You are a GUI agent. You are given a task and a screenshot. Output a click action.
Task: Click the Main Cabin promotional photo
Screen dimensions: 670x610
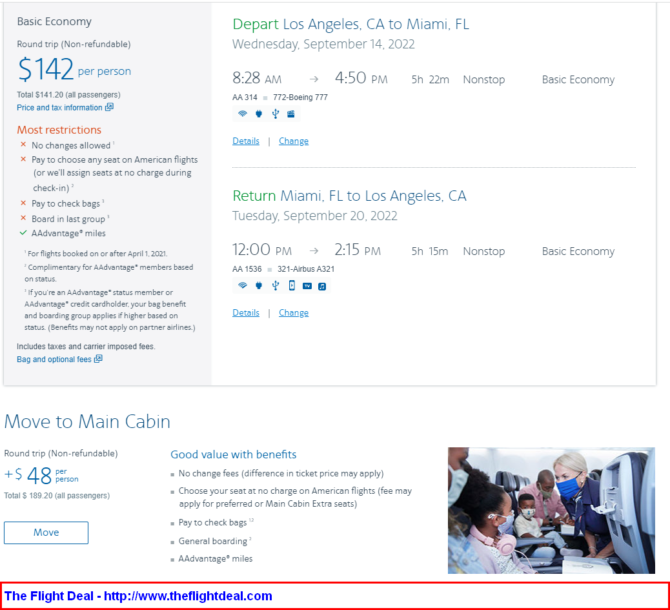point(551,510)
